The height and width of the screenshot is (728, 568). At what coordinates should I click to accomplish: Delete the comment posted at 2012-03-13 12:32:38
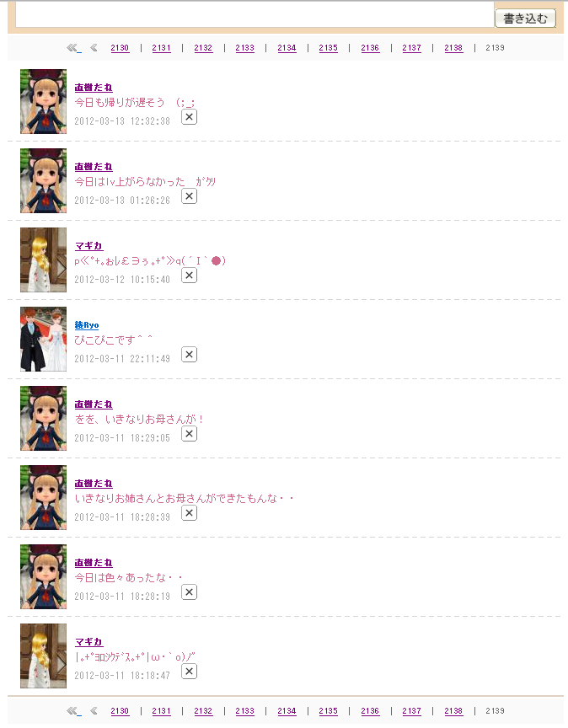coord(189,117)
